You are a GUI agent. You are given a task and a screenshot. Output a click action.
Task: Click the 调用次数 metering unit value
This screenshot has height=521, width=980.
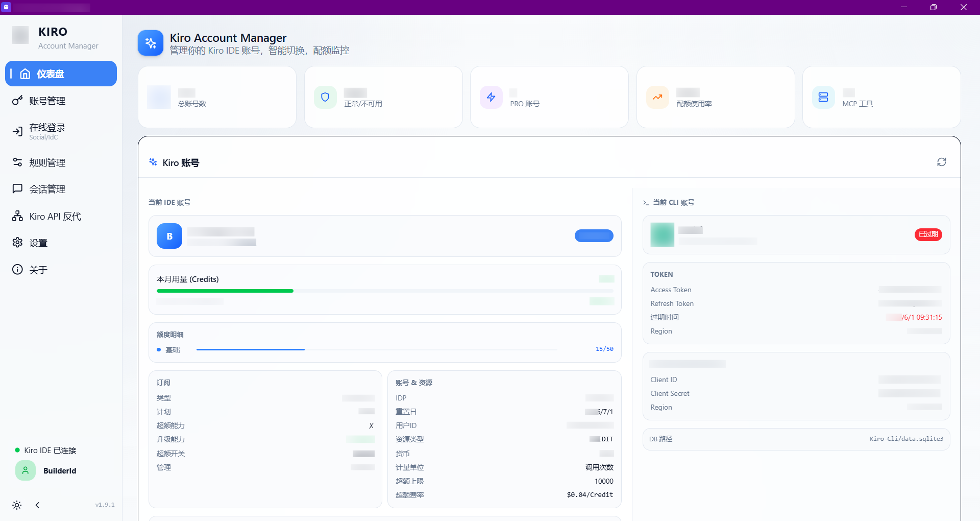click(599, 467)
